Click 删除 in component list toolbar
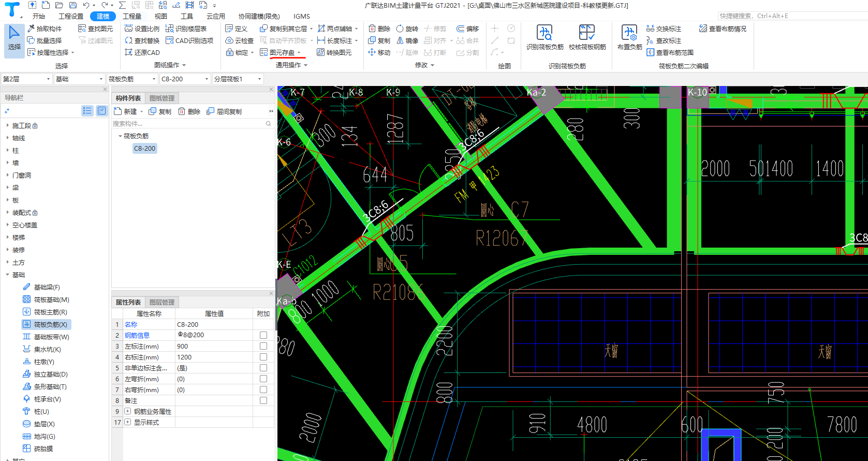 (189, 112)
